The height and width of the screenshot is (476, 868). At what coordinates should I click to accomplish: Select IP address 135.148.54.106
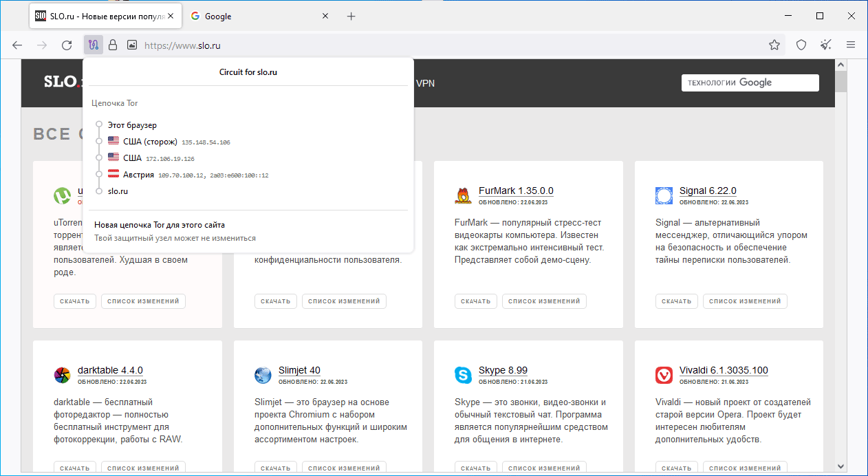(206, 142)
